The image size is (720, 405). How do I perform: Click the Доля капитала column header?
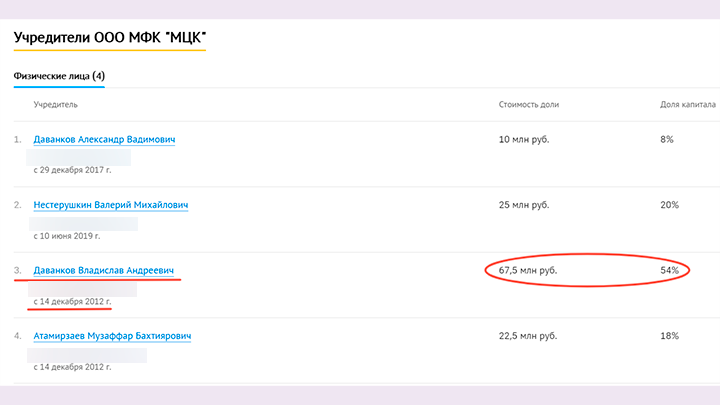[x=688, y=104]
